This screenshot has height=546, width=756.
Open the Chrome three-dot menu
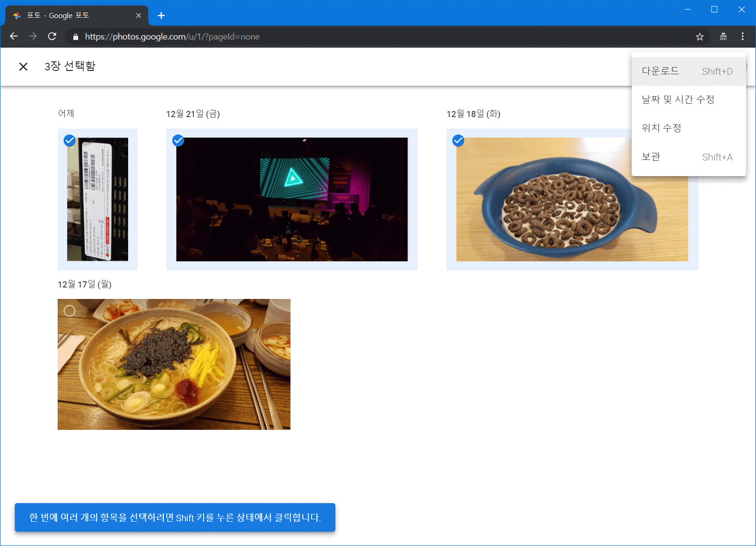pos(742,37)
